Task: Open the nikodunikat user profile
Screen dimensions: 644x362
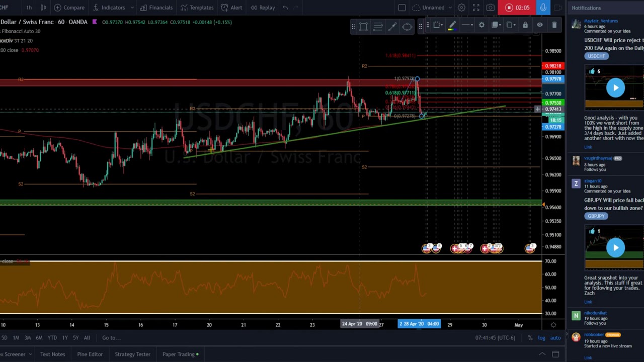Action: point(595,313)
